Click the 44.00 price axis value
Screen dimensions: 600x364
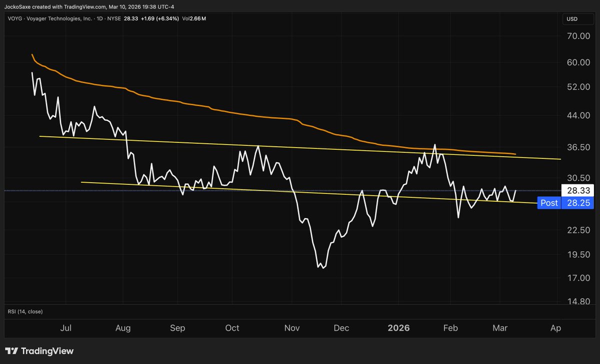578,115
